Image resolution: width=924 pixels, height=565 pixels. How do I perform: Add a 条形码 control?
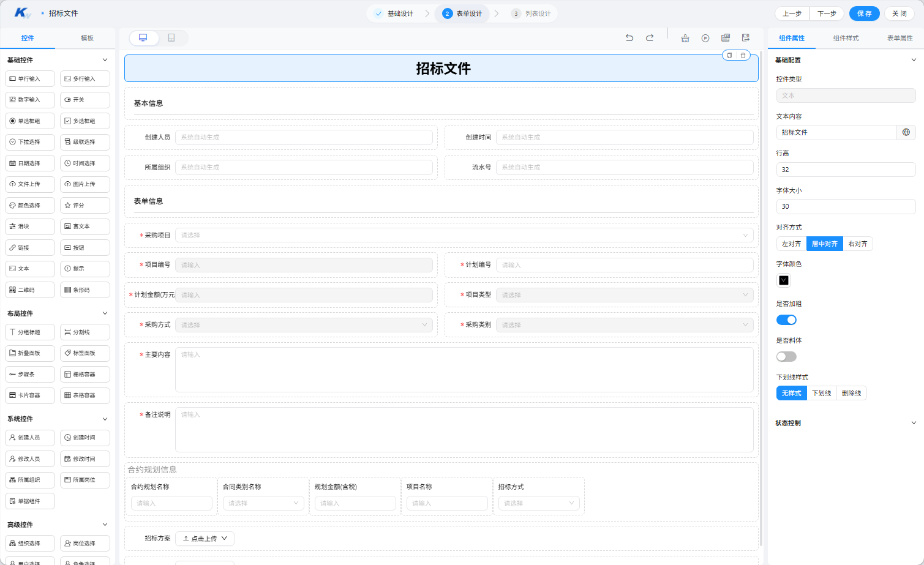[x=85, y=290]
